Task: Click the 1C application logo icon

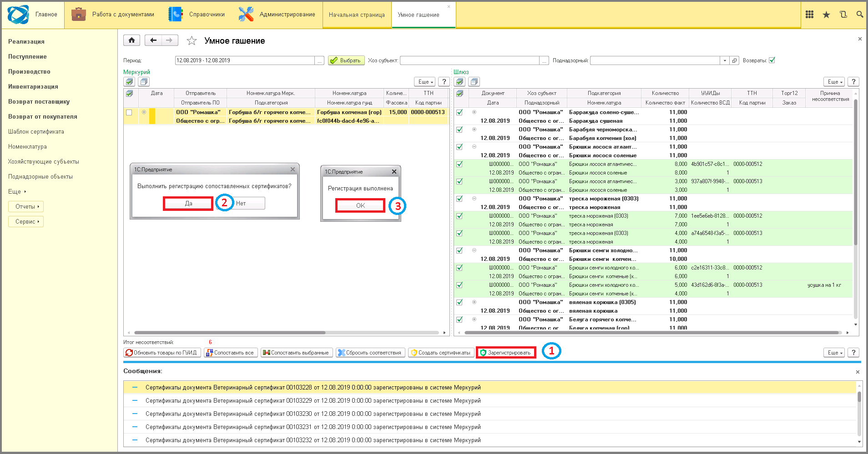Action: pyautogui.click(x=18, y=15)
